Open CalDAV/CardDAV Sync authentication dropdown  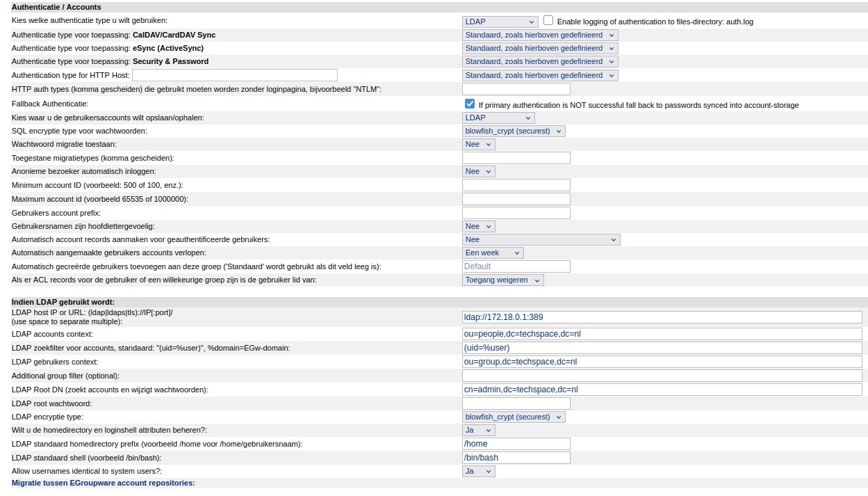539,35
